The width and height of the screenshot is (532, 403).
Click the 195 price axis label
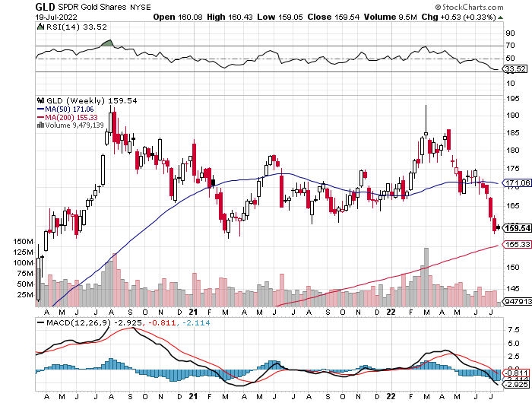[512, 99]
